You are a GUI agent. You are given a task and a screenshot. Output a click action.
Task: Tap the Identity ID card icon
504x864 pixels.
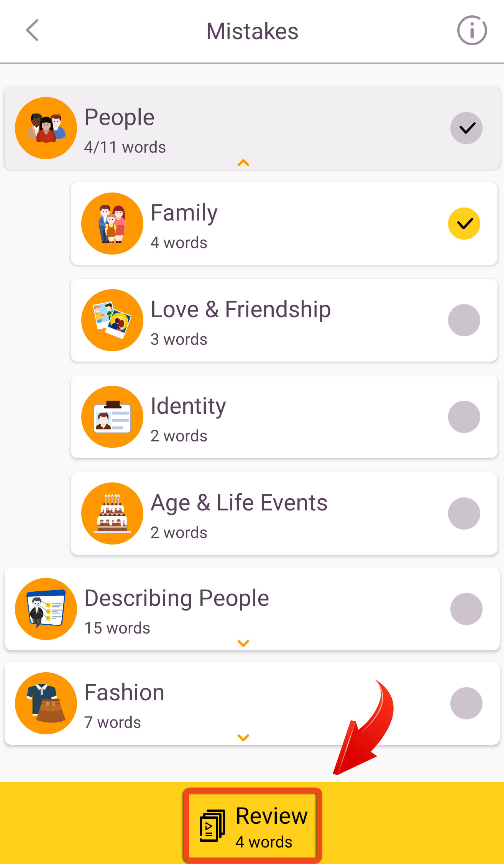(x=112, y=417)
